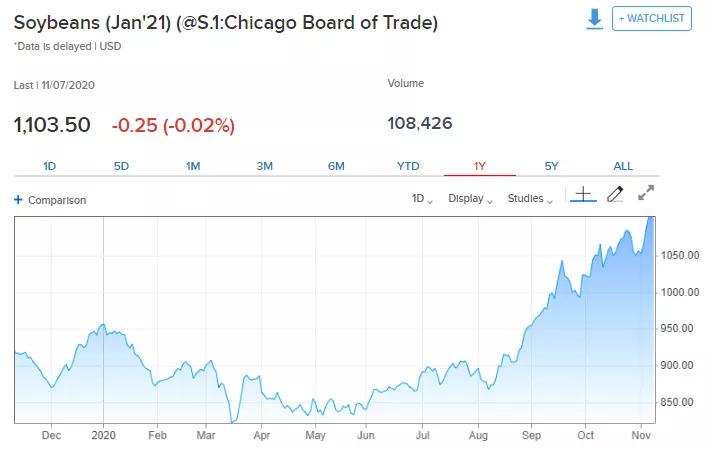This screenshot has height=450, width=711.
Task: Add Soybeans to the watchlist
Action: pyautogui.click(x=651, y=19)
